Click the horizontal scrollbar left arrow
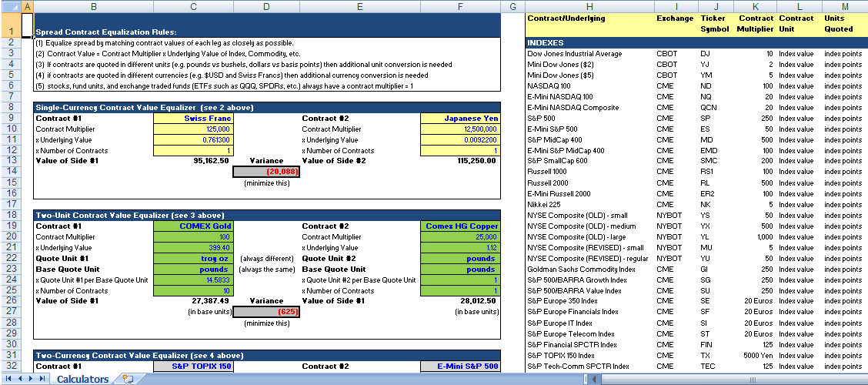 click(595, 380)
